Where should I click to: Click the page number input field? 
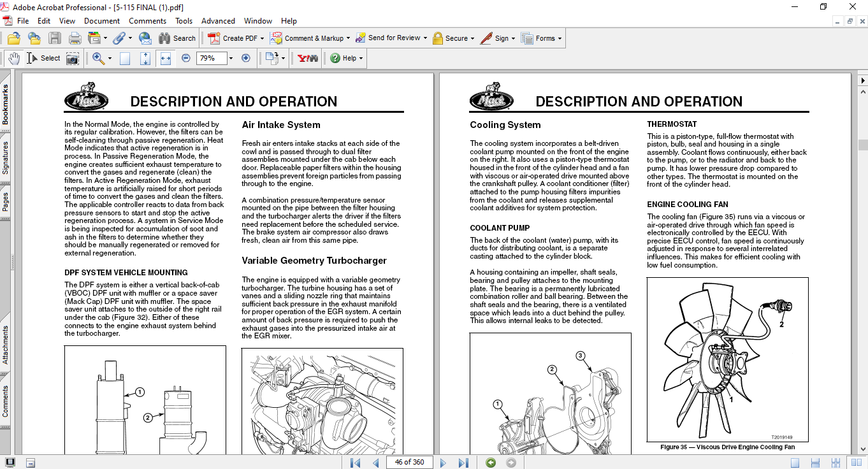pos(409,462)
